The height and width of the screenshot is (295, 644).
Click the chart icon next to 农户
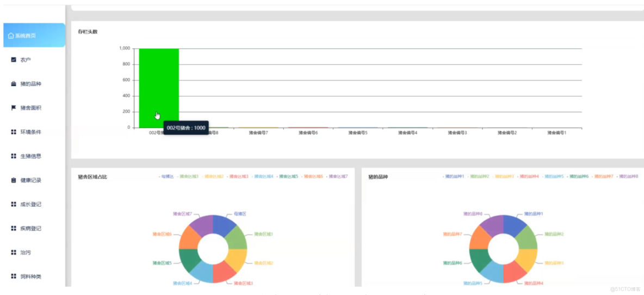pos(13,60)
